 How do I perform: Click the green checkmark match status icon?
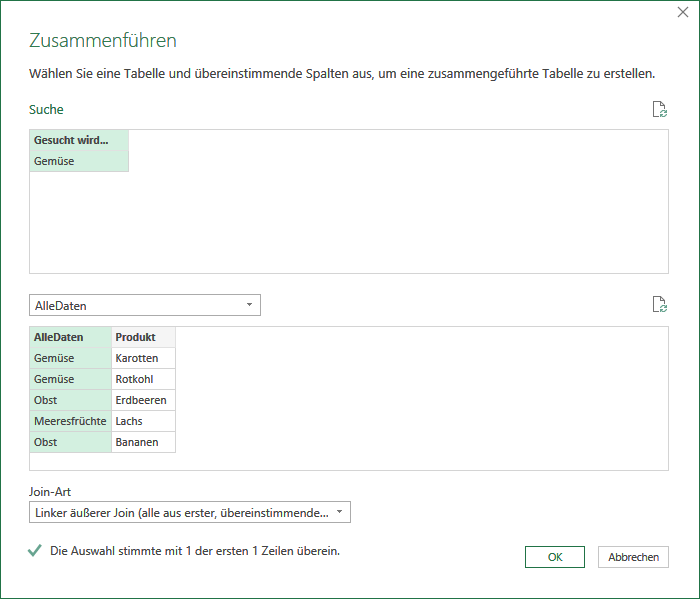[34, 551]
